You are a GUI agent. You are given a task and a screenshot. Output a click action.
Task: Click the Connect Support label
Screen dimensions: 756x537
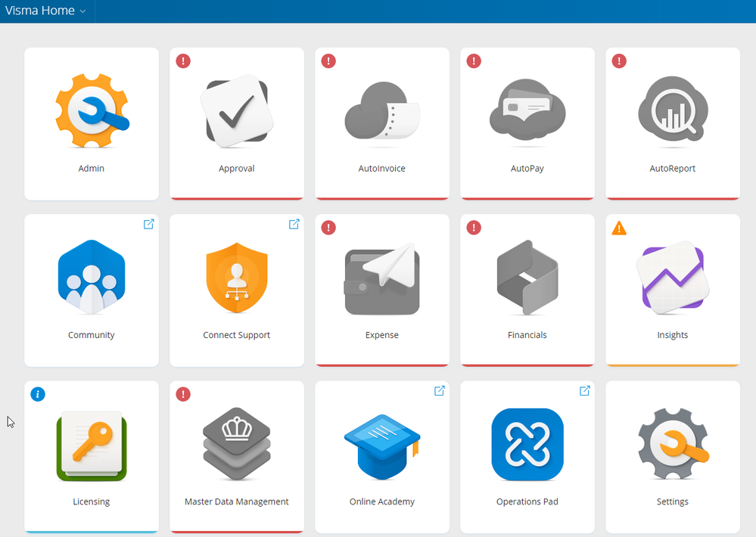pyautogui.click(x=237, y=336)
